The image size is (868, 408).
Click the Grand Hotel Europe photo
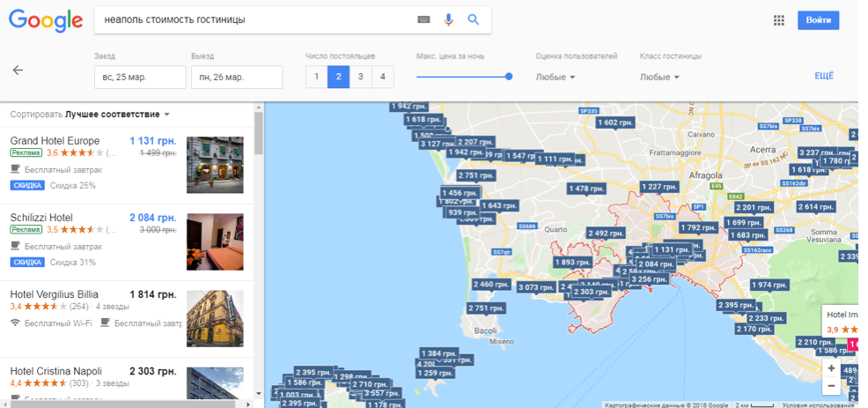tap(215, 165)
